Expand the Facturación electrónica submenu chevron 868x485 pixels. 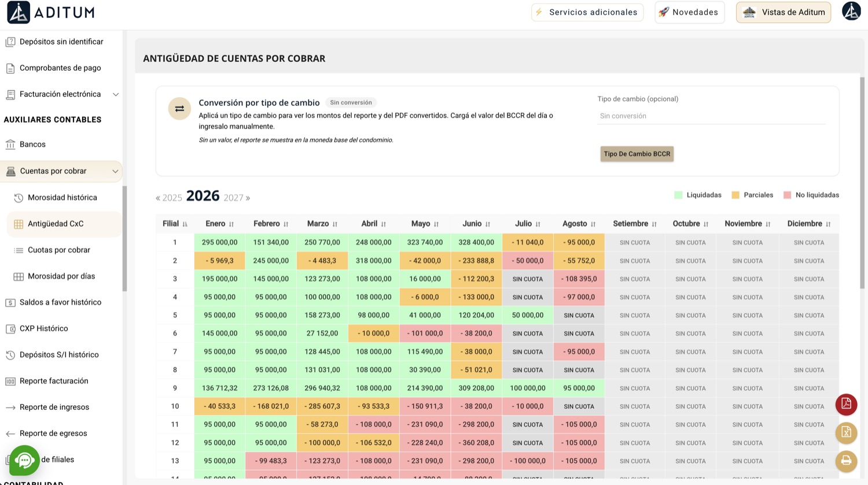coord(116,94)
